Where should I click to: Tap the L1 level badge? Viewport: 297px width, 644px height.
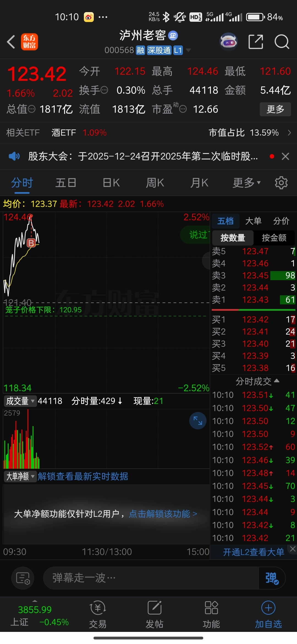(x=178, y=50)
